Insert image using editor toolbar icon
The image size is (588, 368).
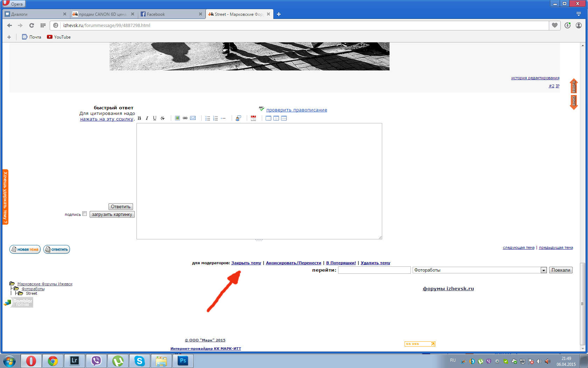point(177,118)
